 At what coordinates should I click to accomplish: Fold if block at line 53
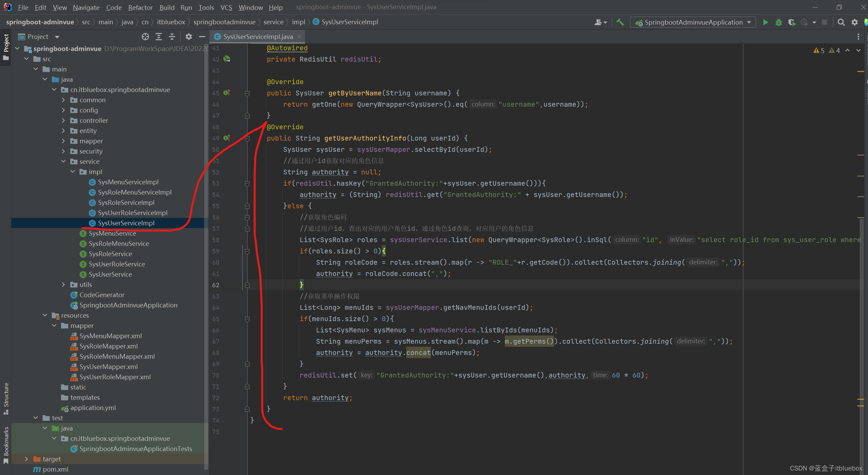click(247, 184)
